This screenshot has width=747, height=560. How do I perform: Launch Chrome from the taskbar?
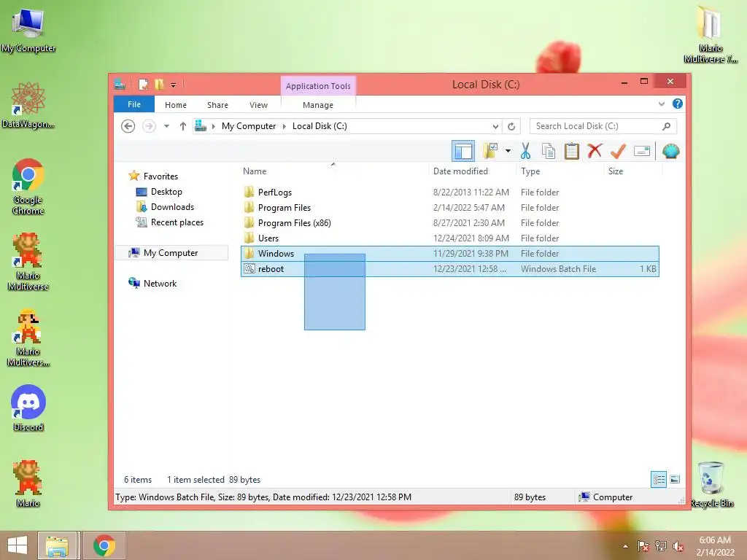[x=104, y=545]
